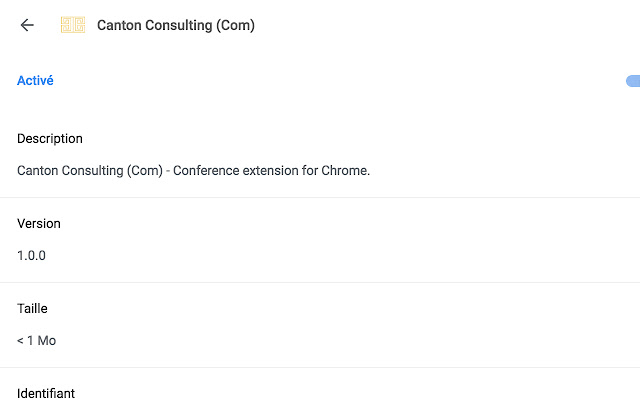Viewport: 640px width, 400px height.
Task: Click the version number 1.0.0
Action: coord(31,255)
